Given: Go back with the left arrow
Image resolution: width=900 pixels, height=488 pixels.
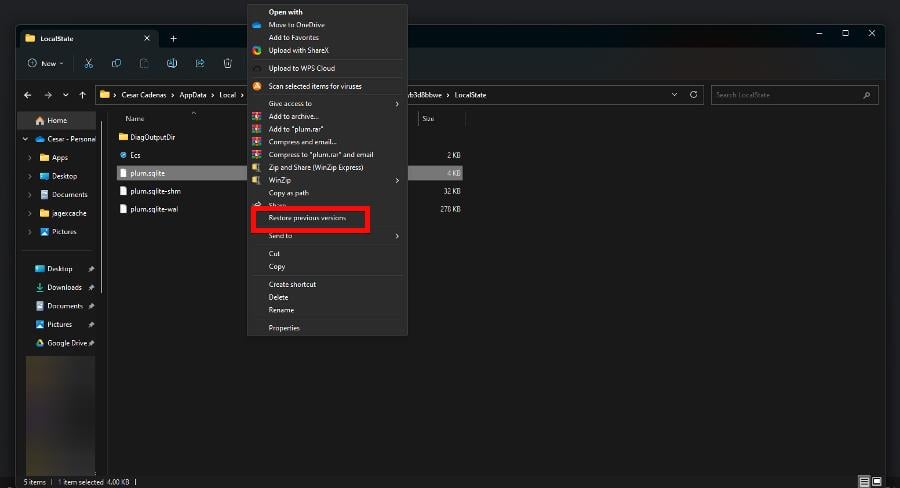Looking at the screenshot, I should point(28,95).
